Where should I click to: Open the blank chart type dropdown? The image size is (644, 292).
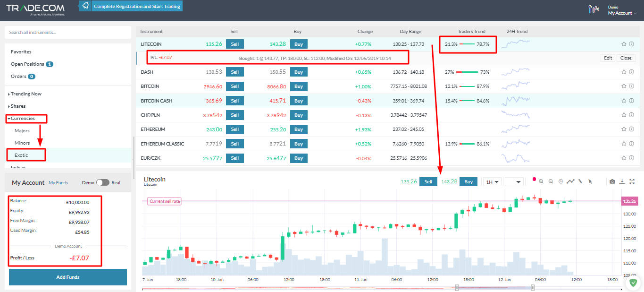coord(514,181)
